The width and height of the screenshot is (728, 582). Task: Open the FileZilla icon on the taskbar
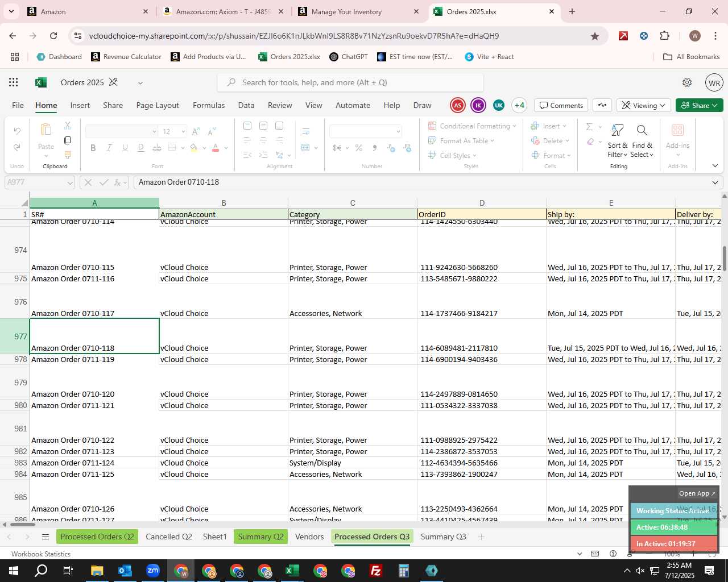pyautogui.click(x=376, y=571)
